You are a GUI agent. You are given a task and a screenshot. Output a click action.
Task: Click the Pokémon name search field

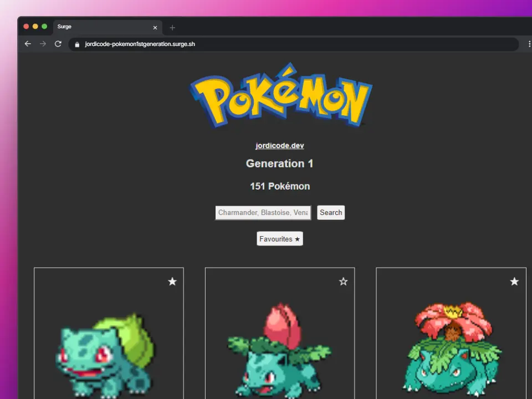[263, 213]
